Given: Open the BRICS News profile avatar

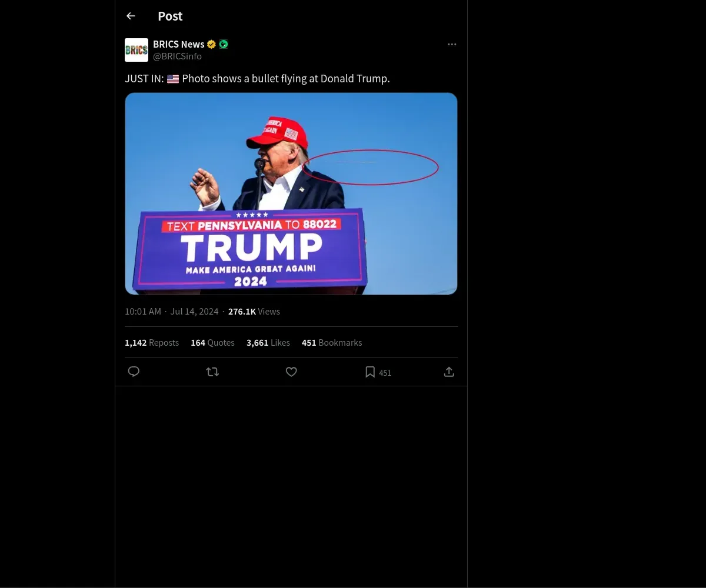Looking at the screenshot, I should click(x=136, y=50).
